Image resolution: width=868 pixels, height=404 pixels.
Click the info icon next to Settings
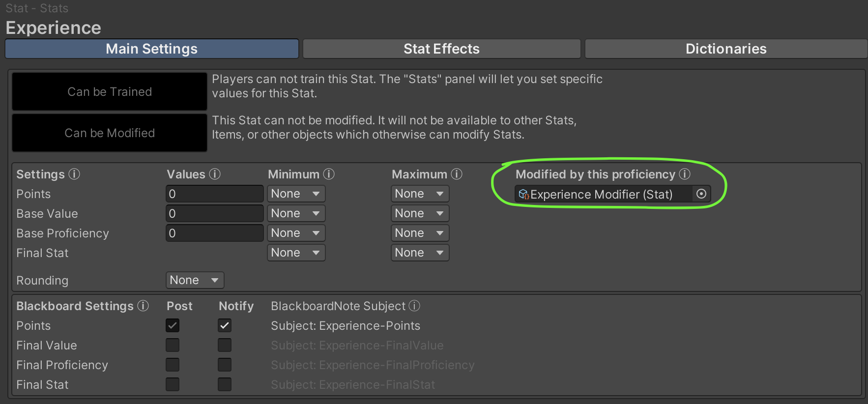pyautogui.click(x=74, y=174)
